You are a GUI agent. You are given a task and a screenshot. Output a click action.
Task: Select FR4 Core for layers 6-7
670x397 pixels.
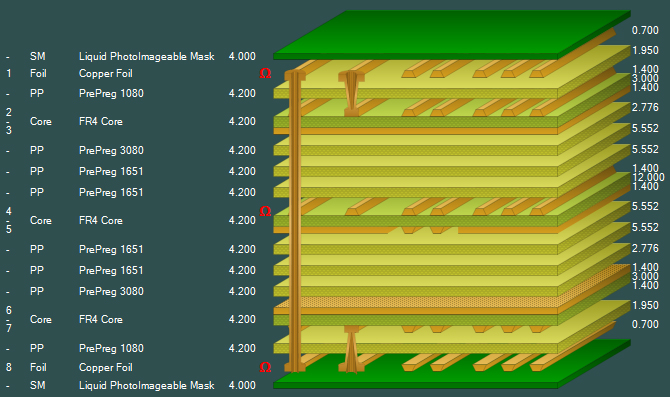tap(101, 320)
